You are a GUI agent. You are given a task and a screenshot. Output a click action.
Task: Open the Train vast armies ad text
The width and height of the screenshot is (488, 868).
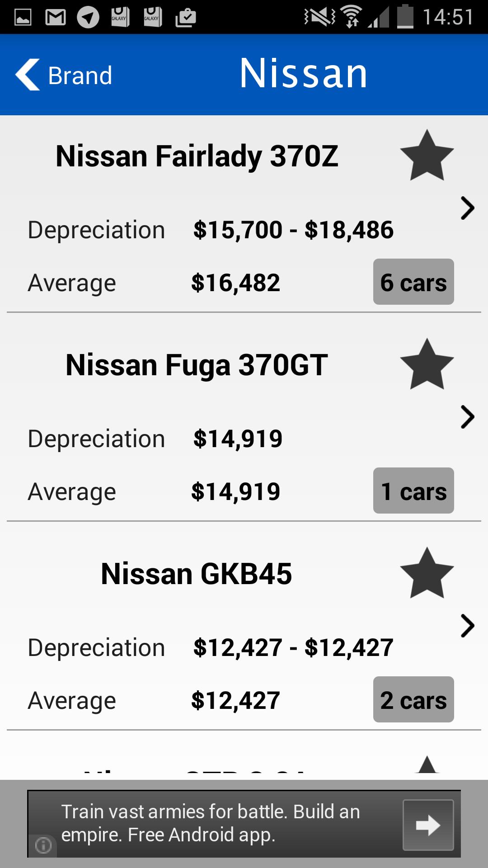coord(211,823)
